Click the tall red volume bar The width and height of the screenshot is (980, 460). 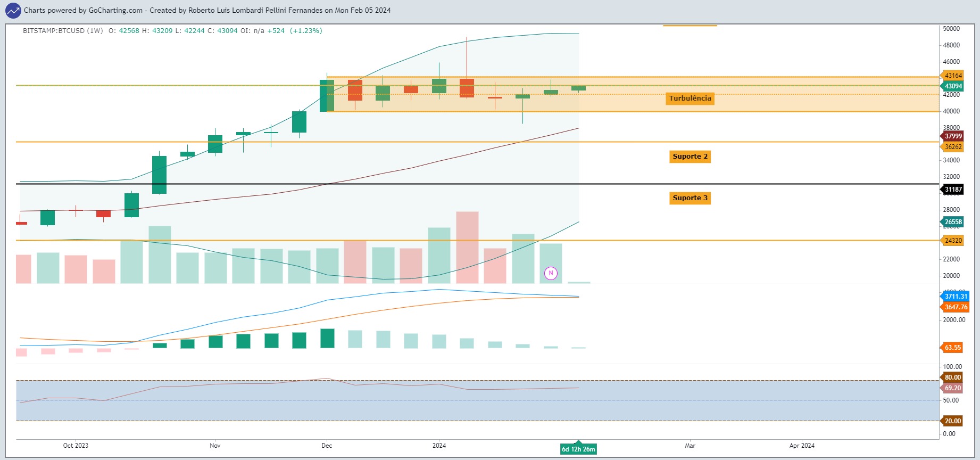tap(467, 248)
